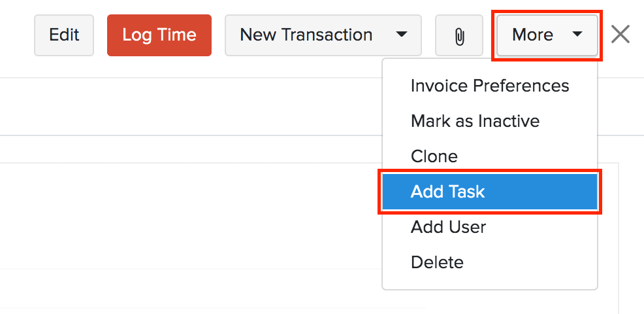
Task: Select the Clone menu option
Action: [x=434, y=156]
